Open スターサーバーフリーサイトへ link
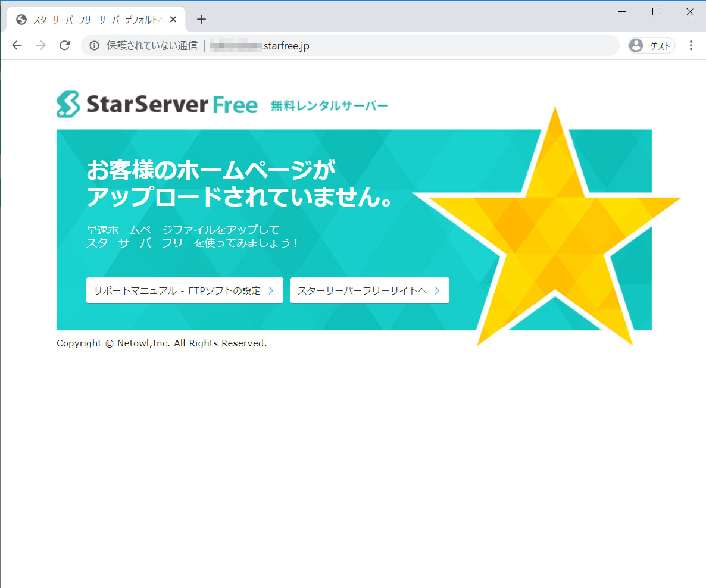 (370, 290)
